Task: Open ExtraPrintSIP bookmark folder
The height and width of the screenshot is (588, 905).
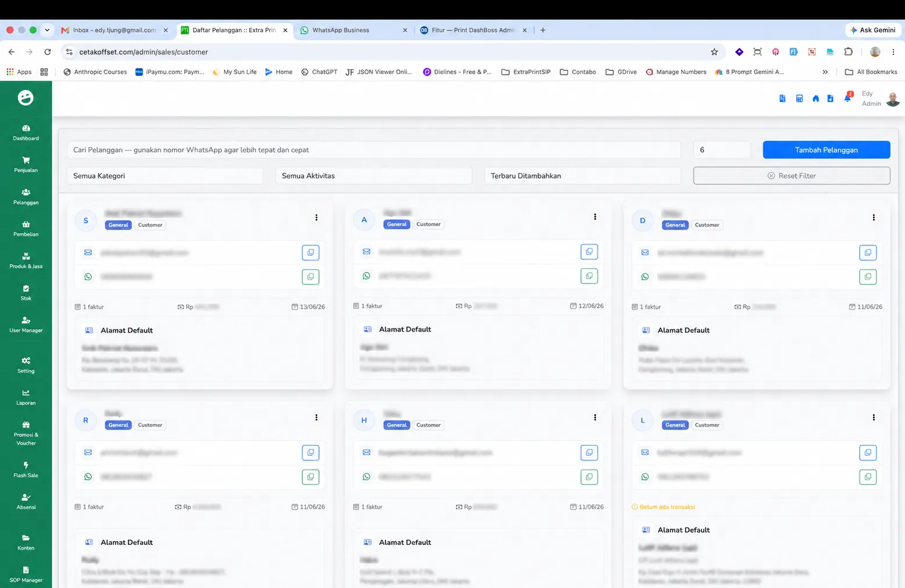Action: pyautogui.click(x=526, y=72)
